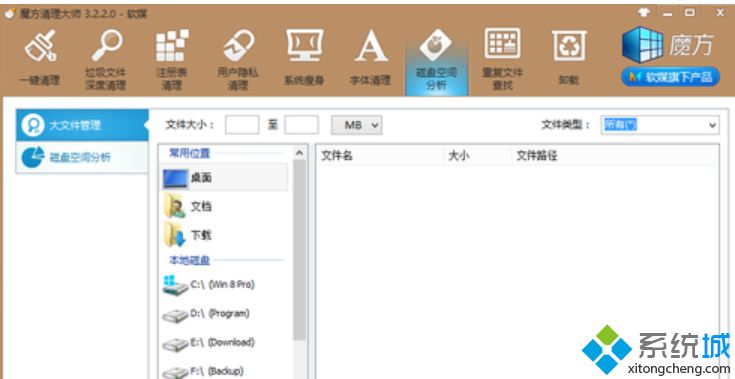
Task: Open the 用户隐私清理 privacy cleanup tool
Action: [238, 59]
